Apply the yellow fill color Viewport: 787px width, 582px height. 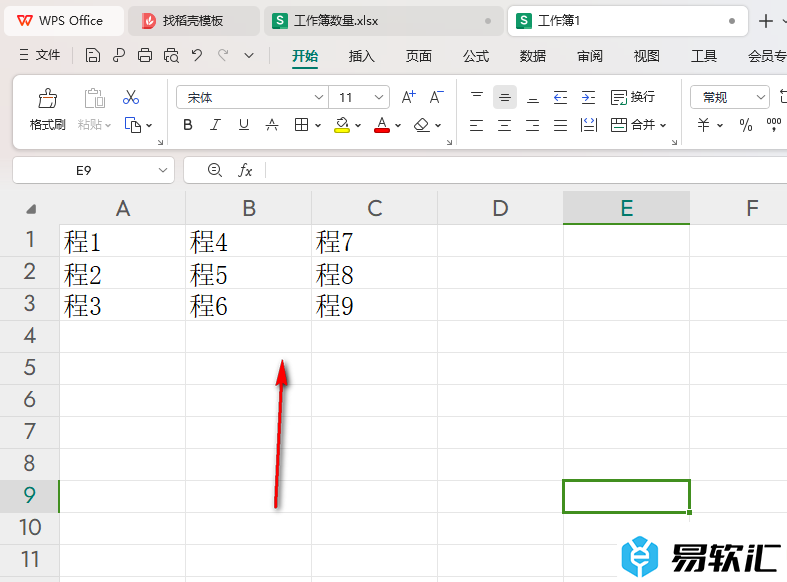[x=342, y=125]
